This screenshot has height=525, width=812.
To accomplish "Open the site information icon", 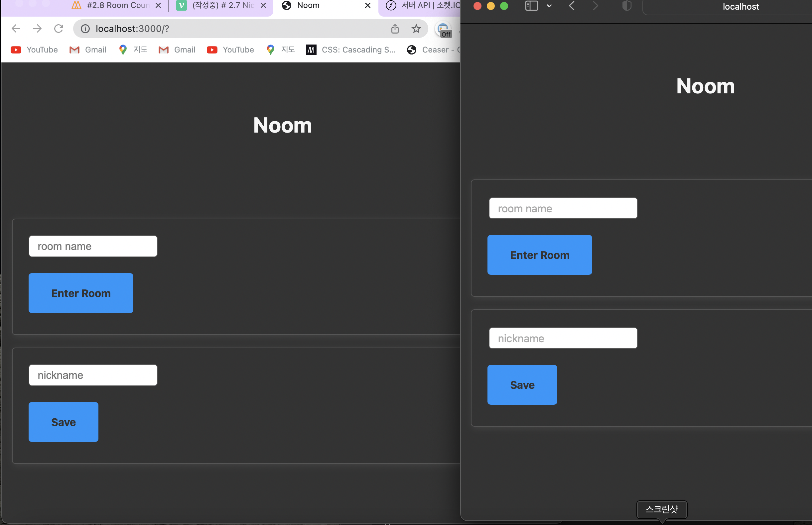I will (x=85, y=29).
